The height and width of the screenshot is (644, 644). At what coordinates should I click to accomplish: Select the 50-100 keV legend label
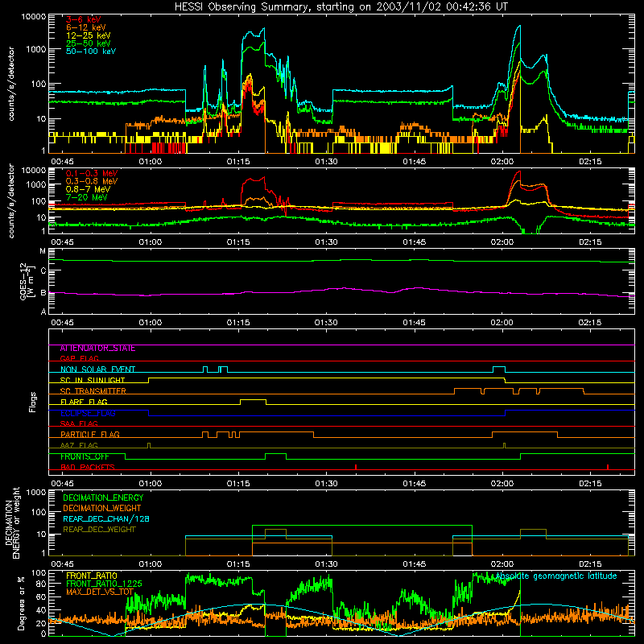91,52
